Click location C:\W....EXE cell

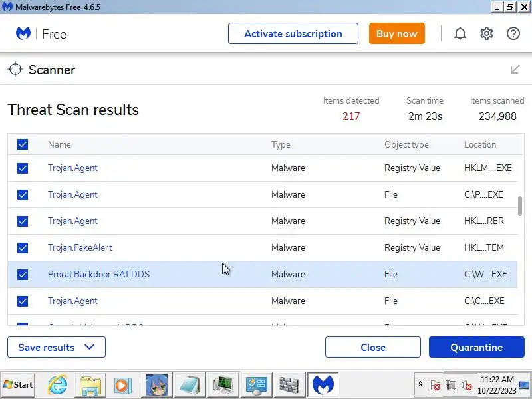[x=485, y=274]
